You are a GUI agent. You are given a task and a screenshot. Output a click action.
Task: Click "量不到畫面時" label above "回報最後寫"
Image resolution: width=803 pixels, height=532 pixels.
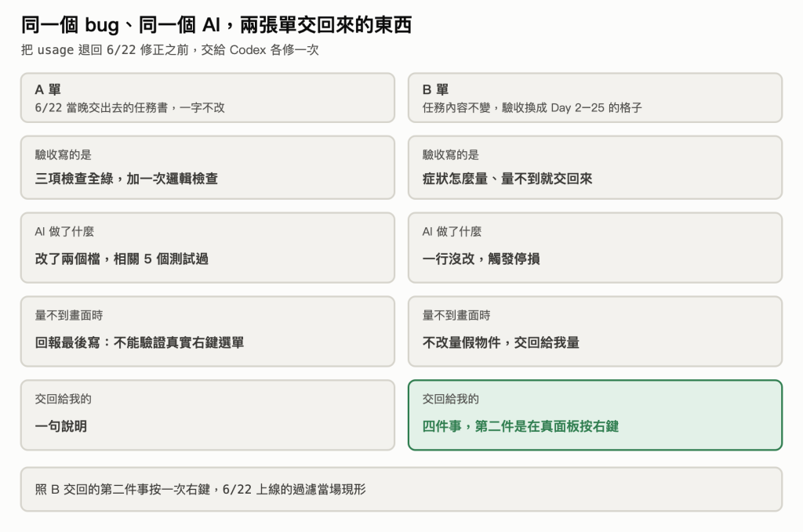pos(69,315)
